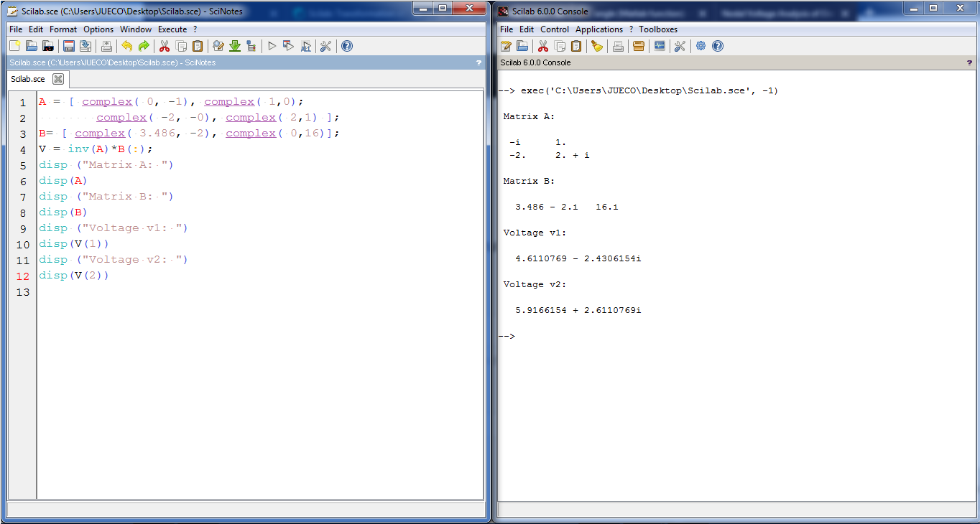The height and width of the screenshot is (524, 980).
Task: Open Console preferences tools icon
Action: coord(680,46)
